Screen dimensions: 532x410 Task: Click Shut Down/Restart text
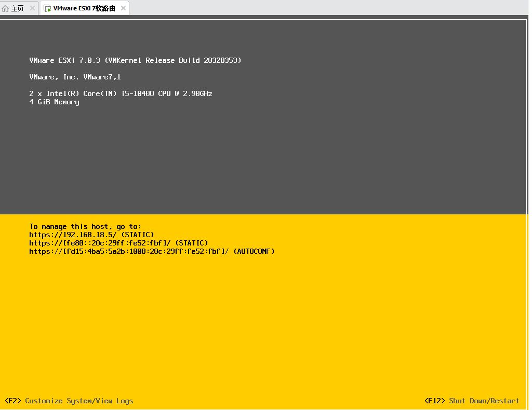click(484, 401)
